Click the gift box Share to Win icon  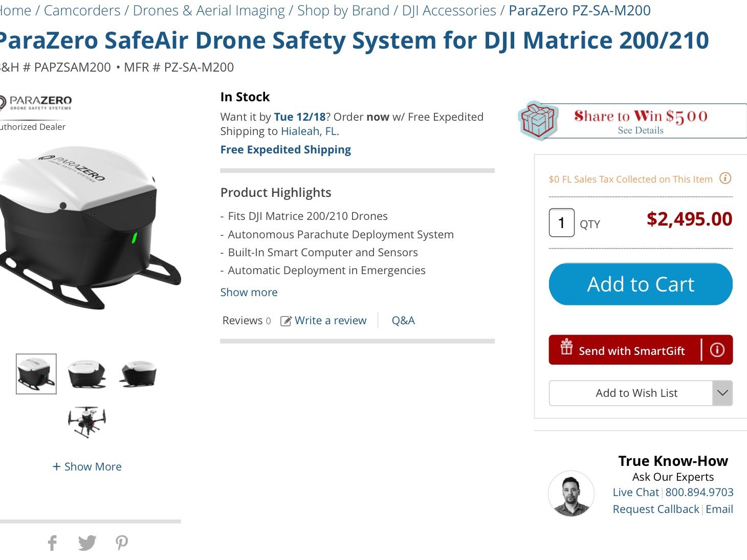(537, 121)
